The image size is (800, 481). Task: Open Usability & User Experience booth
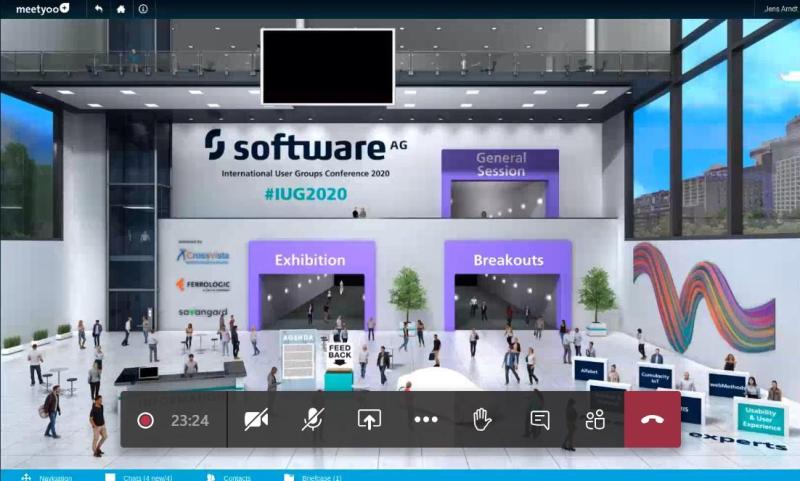tap(761, 418)
